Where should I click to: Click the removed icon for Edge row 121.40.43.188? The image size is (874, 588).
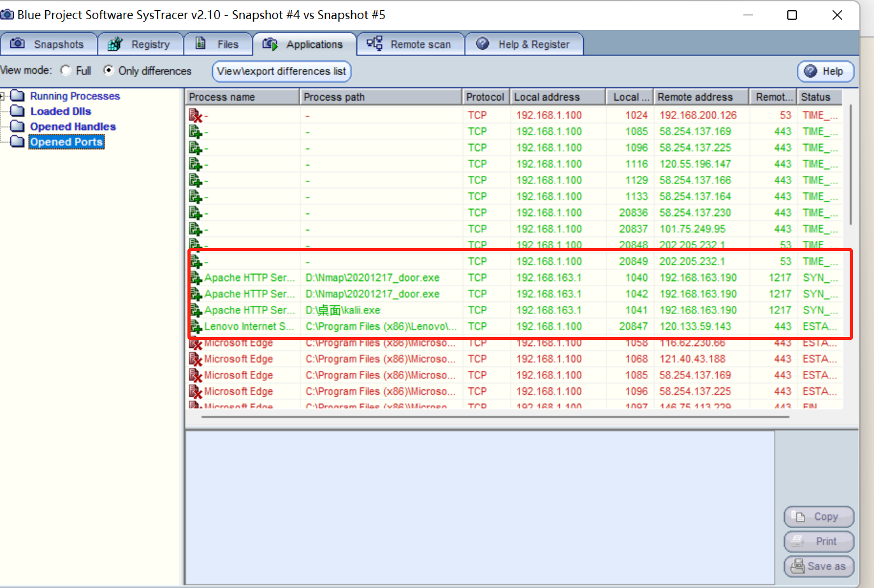(x=195, y=359)
